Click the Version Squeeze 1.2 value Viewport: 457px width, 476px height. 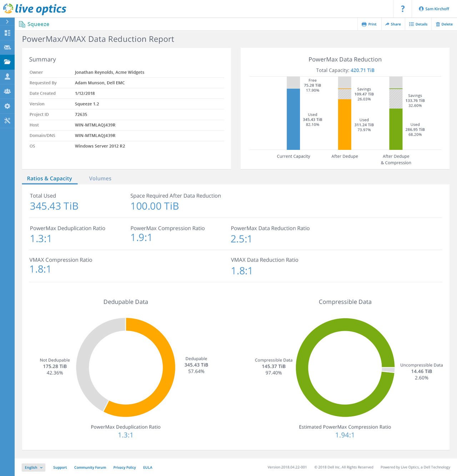click(87, 104)
